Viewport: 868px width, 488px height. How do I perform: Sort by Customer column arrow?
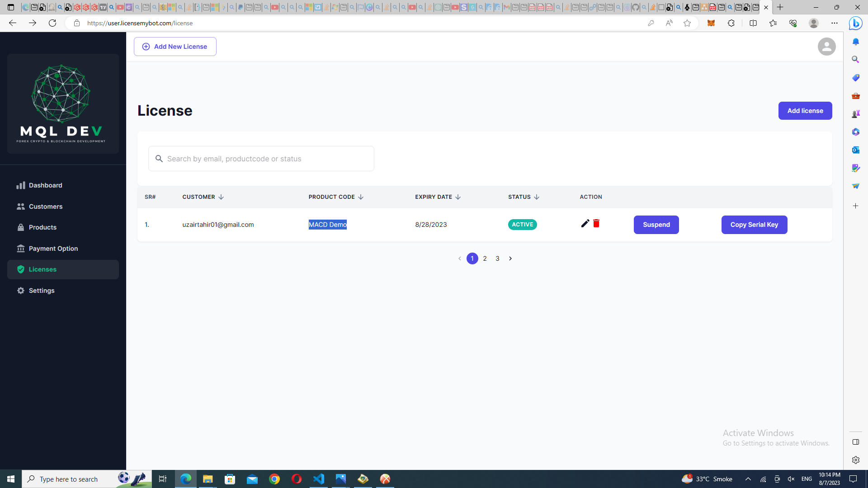[x=221, y=197]
